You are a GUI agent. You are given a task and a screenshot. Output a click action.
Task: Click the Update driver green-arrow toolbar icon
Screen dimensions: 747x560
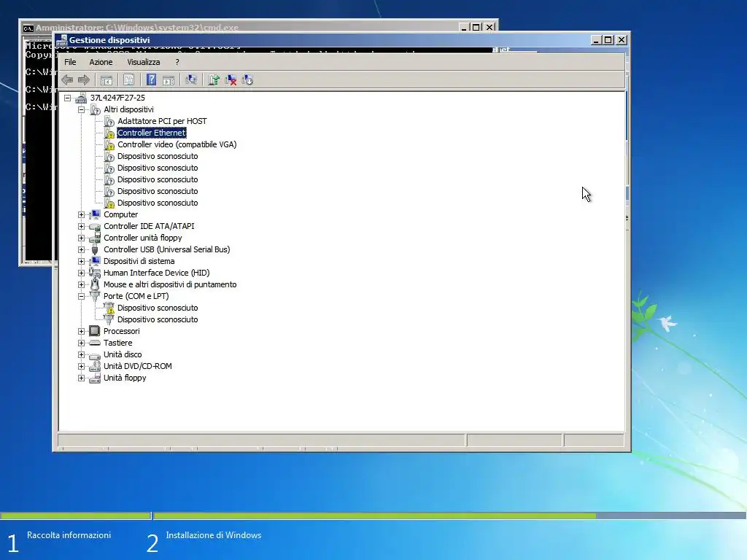(x=214, y=80)
